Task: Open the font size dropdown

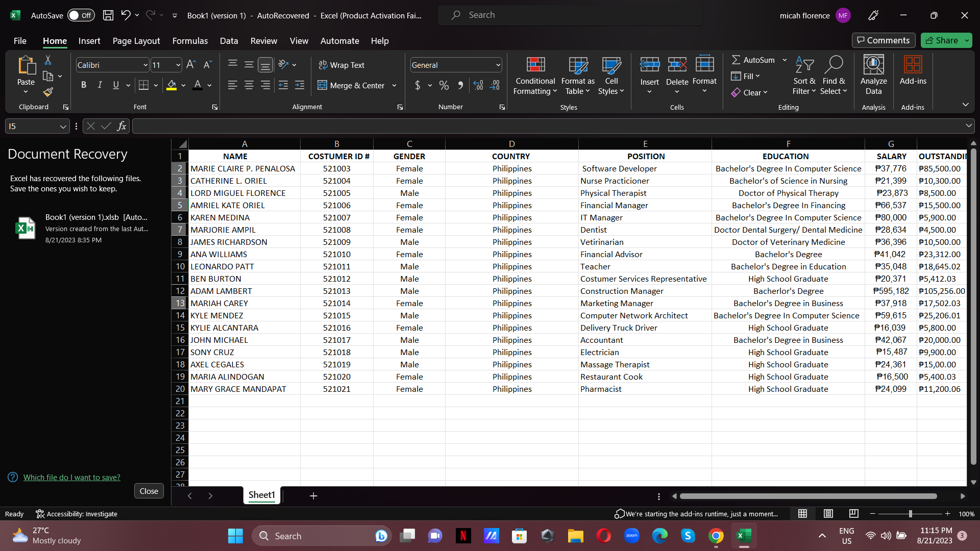Action: tap(178, 65)
